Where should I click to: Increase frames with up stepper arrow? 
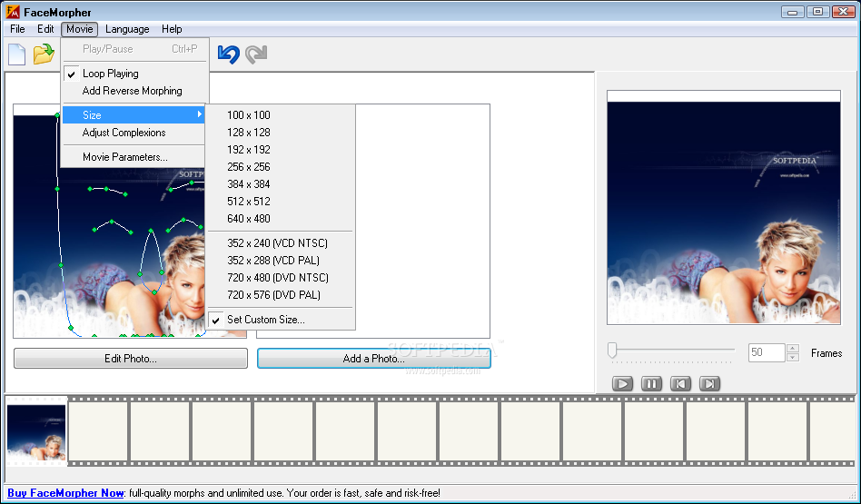[792, 348]
